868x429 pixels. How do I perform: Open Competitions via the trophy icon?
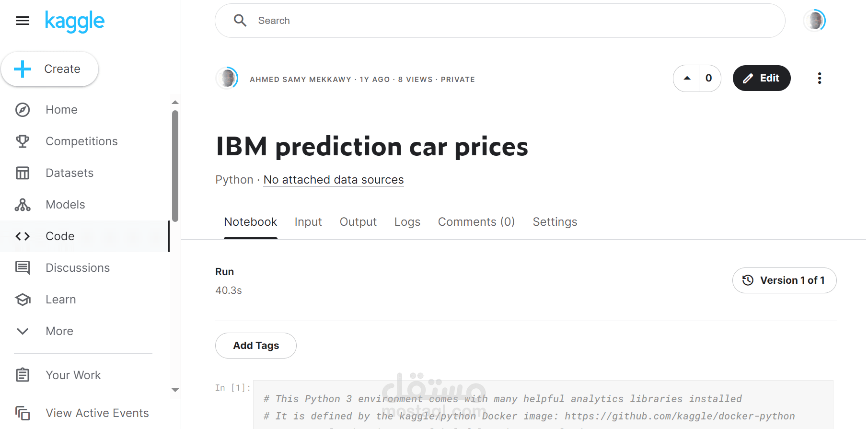[23, 141]
